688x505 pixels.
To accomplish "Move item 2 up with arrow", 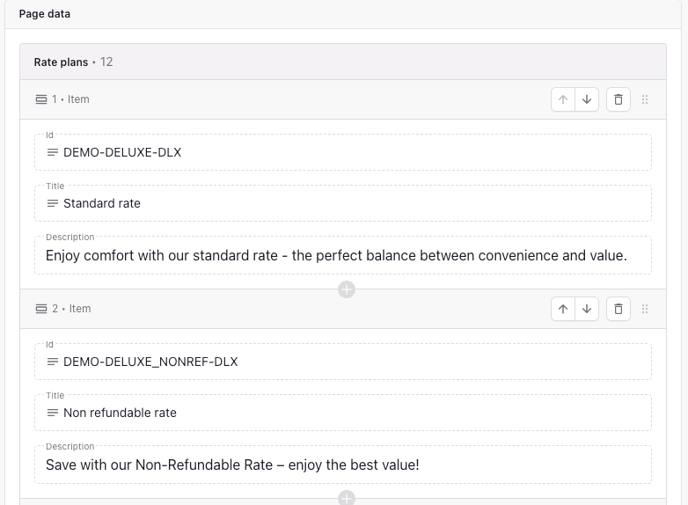I will coord(563,309).
